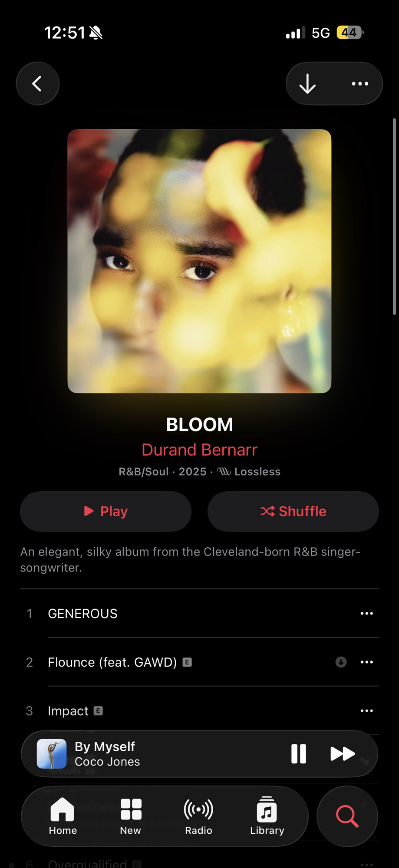Screen dimensions: 399x868
Task: Open By Myself mini player artwork
Action: point(52,753)
